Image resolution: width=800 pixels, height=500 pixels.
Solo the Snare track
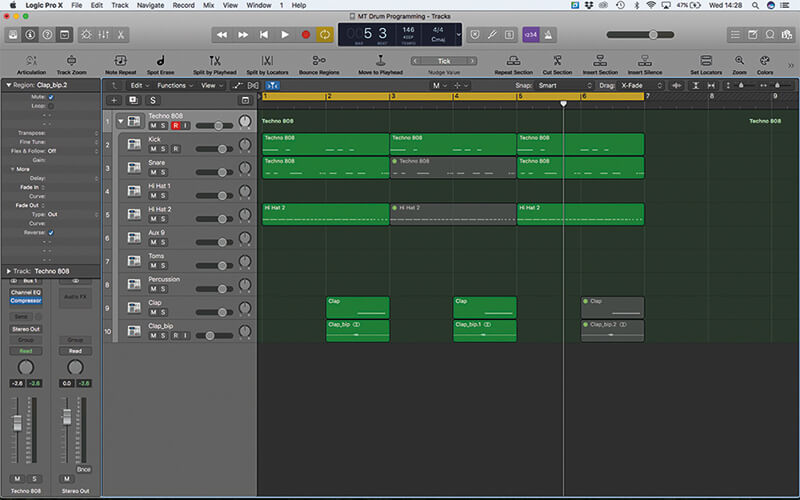[x=163, y=172]
